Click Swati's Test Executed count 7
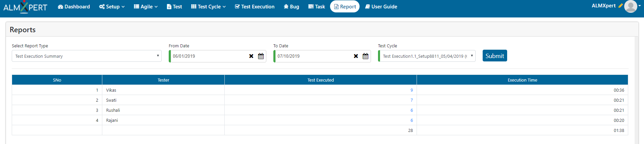644x144 pixels. coord(412,100)
